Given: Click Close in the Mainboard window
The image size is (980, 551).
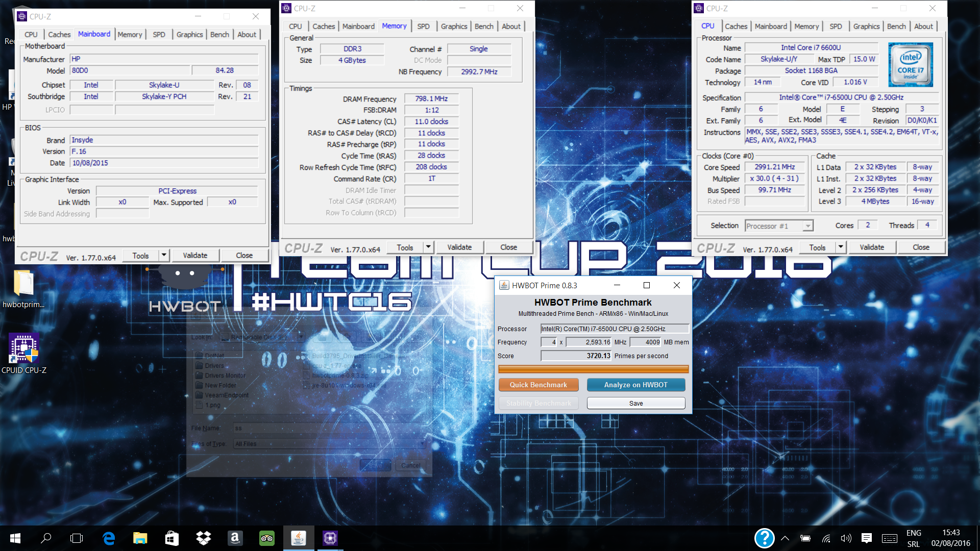Looking at the screenshot, I should pos(244,255).
